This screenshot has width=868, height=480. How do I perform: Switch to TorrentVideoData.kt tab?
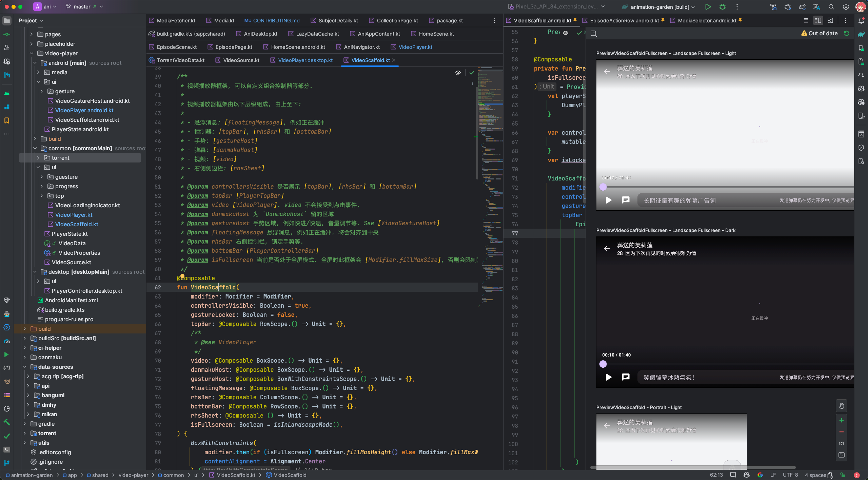(x=177, y=60)
